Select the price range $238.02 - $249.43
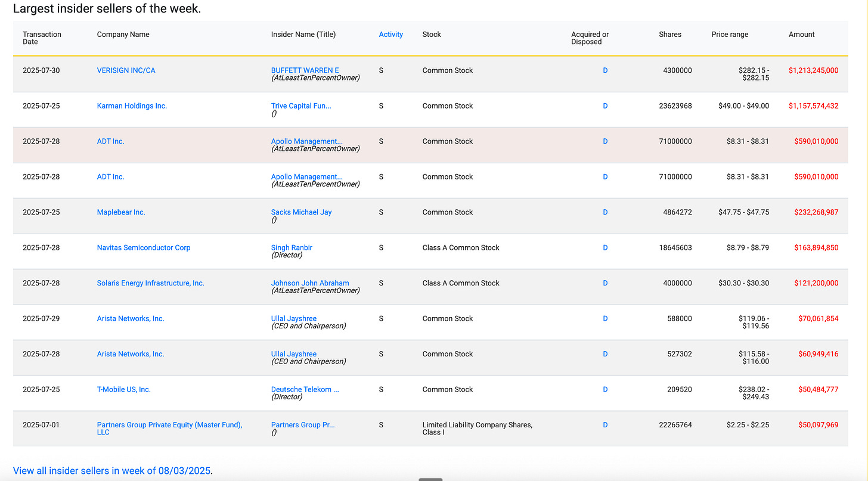 pyautogui.click(x=754, y=393)
